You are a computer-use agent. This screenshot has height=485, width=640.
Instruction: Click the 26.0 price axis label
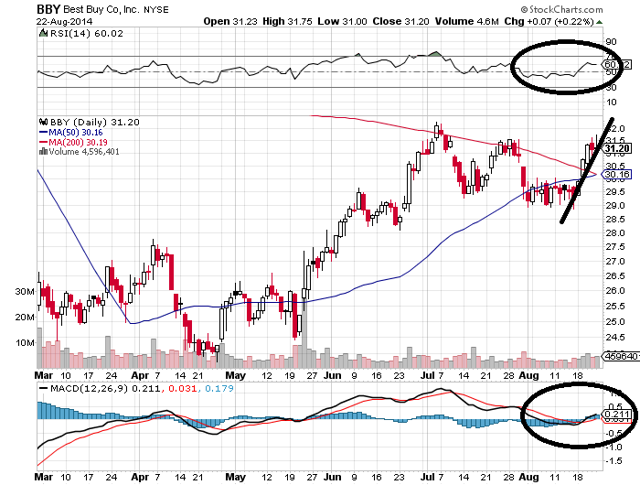point(615,291)
